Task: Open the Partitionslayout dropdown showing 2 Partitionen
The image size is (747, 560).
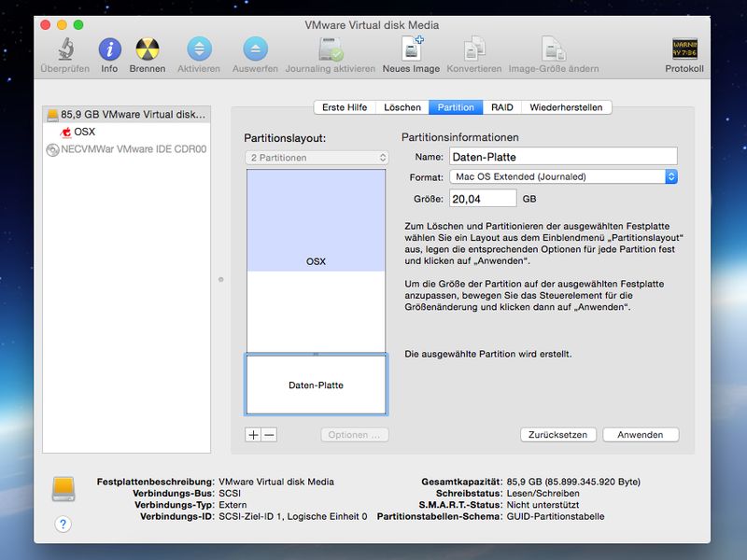Action: pos(317,158)
